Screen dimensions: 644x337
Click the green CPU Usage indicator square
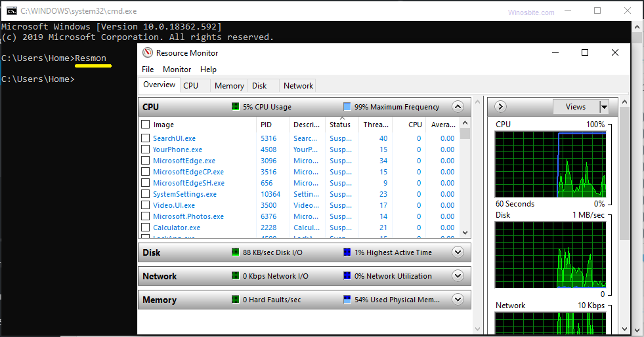click(x=236, y=107)
